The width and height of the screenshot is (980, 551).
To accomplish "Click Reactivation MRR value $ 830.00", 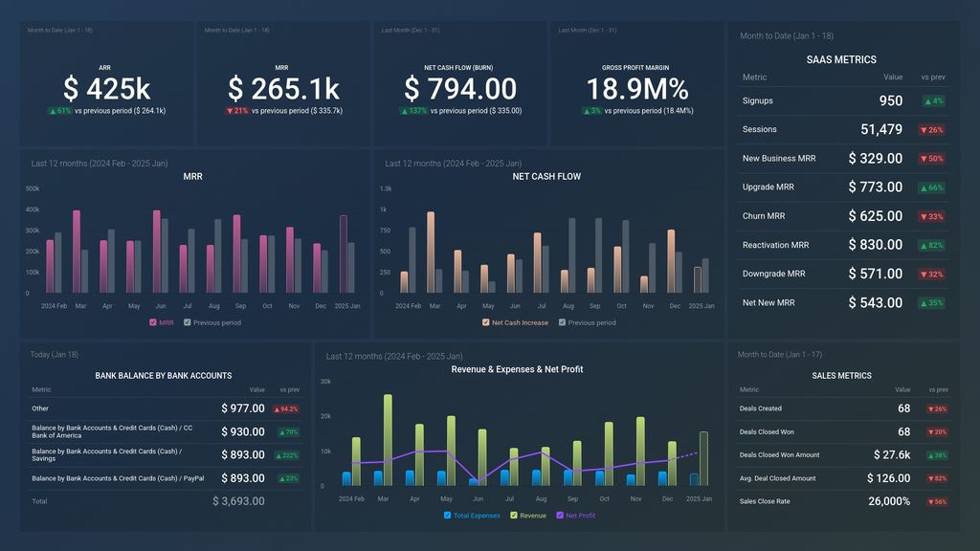I will [x=875, y=245].
